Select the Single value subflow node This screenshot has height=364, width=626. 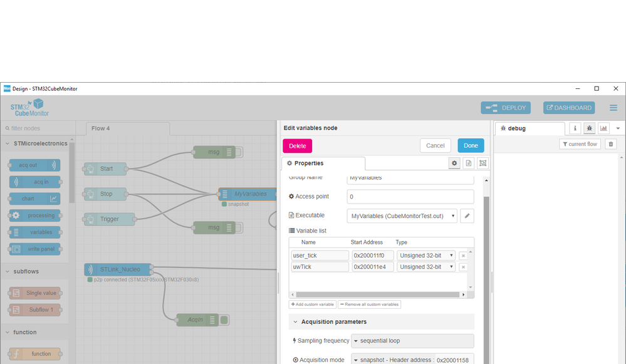coord(34,293)
